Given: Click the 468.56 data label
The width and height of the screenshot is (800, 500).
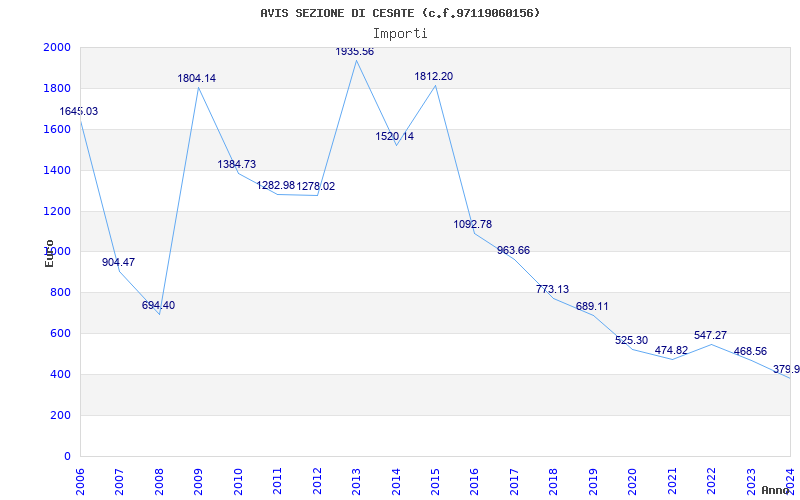Looking at the screenshot, I should pyautogui.click(x=750, y=352).
